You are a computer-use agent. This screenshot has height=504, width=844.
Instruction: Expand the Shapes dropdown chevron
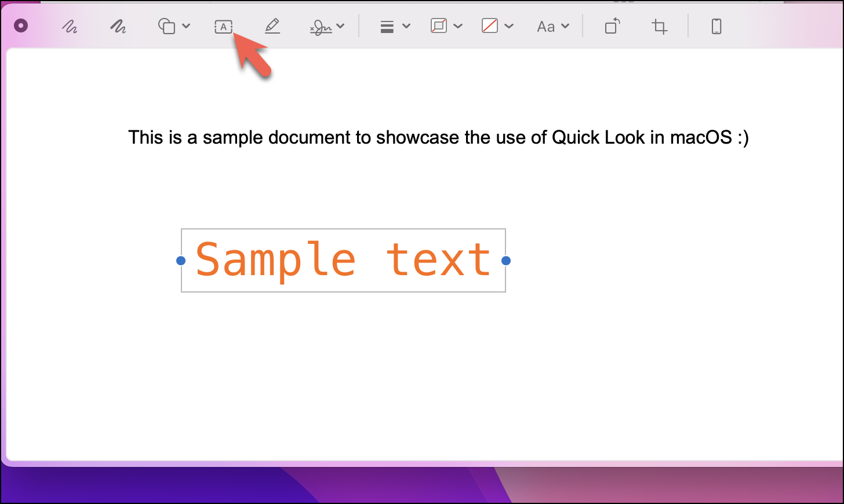186,26
